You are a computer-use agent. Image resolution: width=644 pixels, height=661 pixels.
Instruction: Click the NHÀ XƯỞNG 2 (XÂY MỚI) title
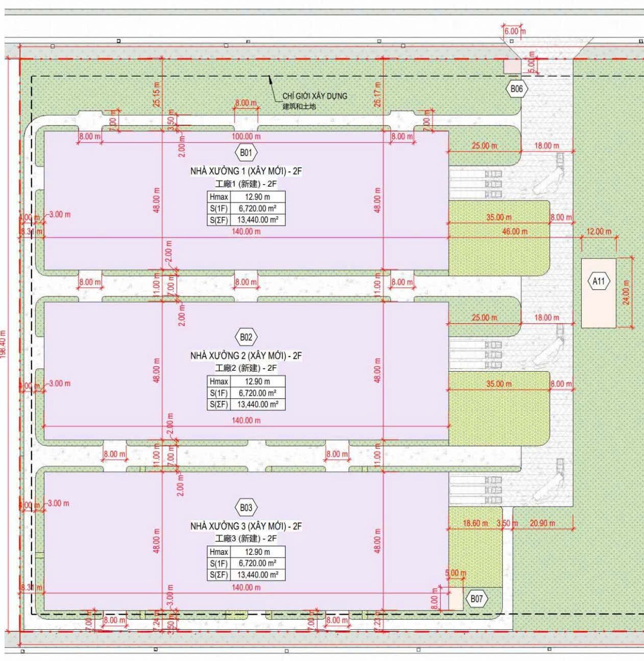click(246, 355)
